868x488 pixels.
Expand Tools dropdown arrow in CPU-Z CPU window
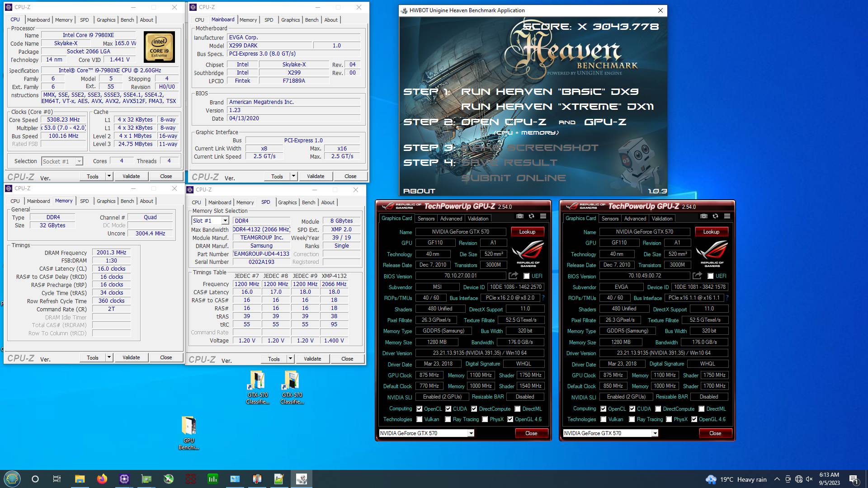[109, 176]
